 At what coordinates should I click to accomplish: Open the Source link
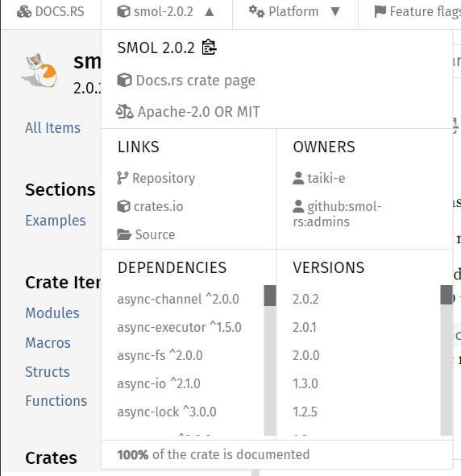click(x=146, y=234)
